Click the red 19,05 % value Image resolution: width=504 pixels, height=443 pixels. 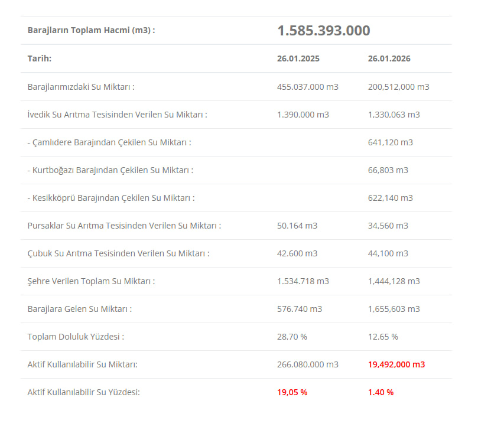click(292, 392)
